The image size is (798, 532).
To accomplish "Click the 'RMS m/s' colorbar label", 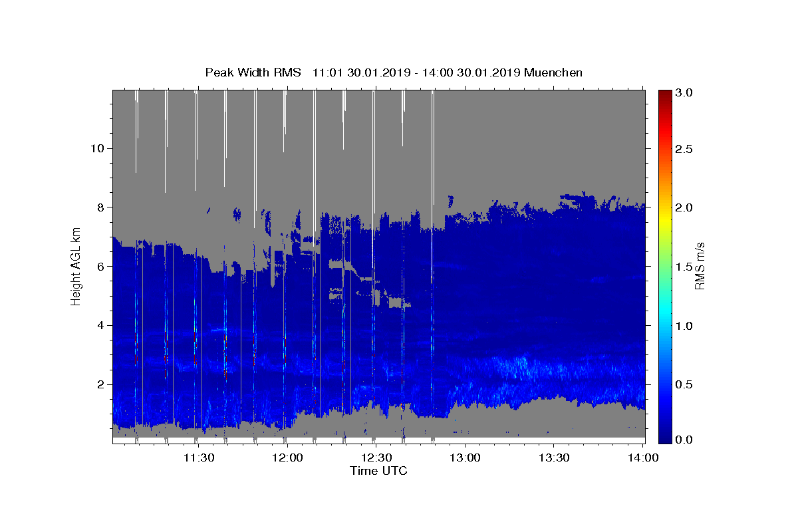I will coord(700,267).
